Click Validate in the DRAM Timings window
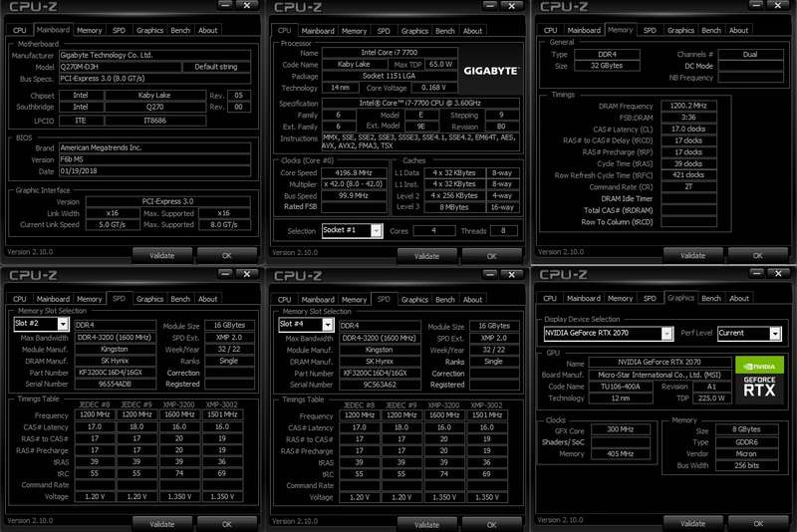 (x=692, y=256)
